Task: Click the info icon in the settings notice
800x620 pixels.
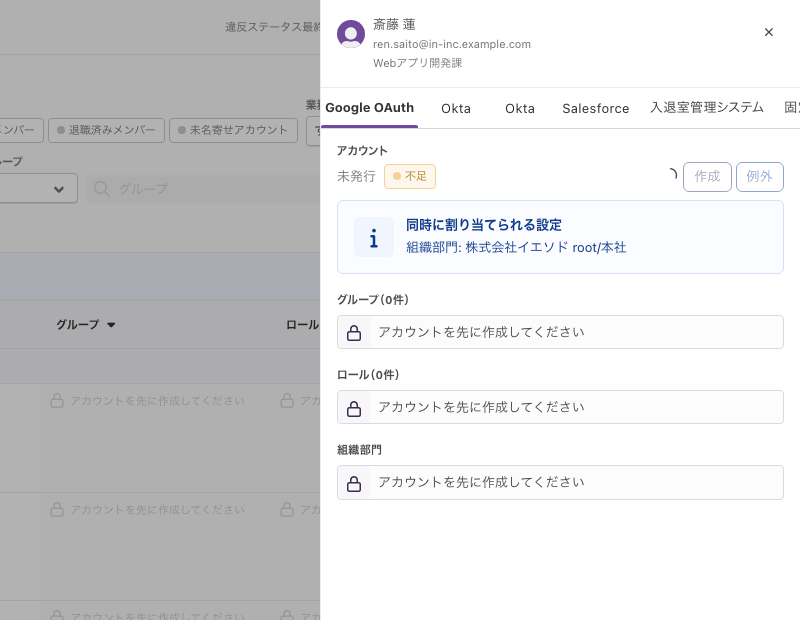Action: (x=374, y=237)
